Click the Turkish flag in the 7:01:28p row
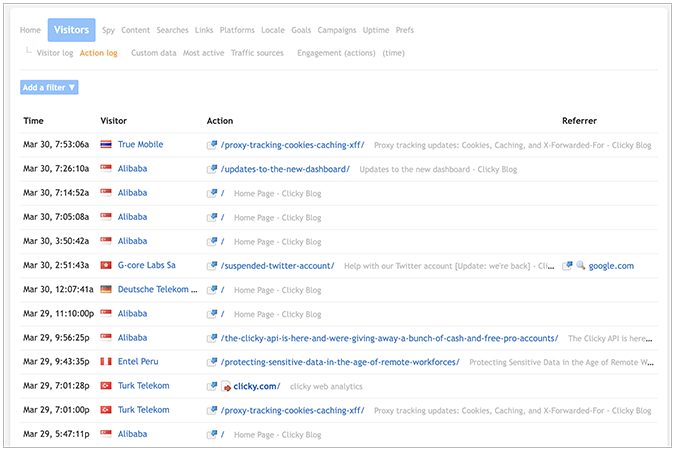 coord(106,386)
